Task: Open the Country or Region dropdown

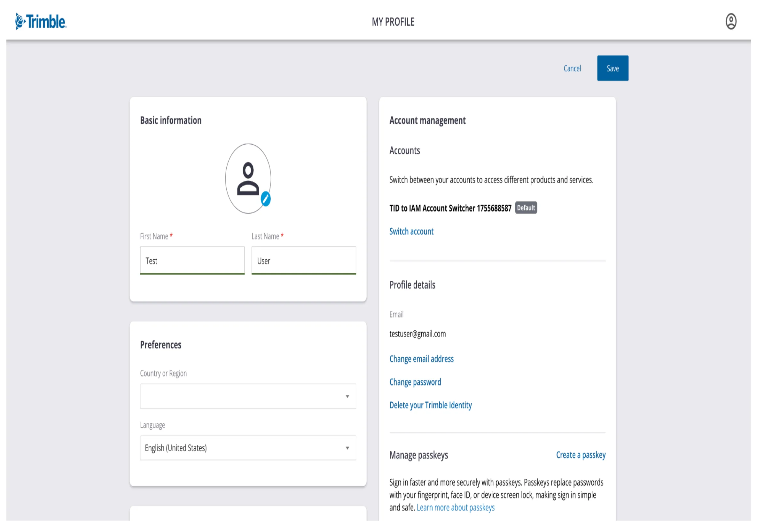Action: (248, 396)
